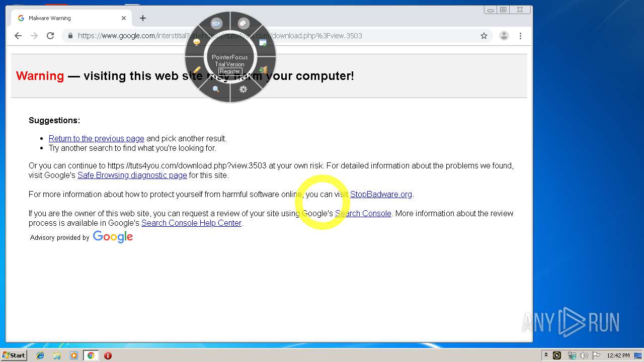Click 'Advisory provided by' text

tap(60, 237)
